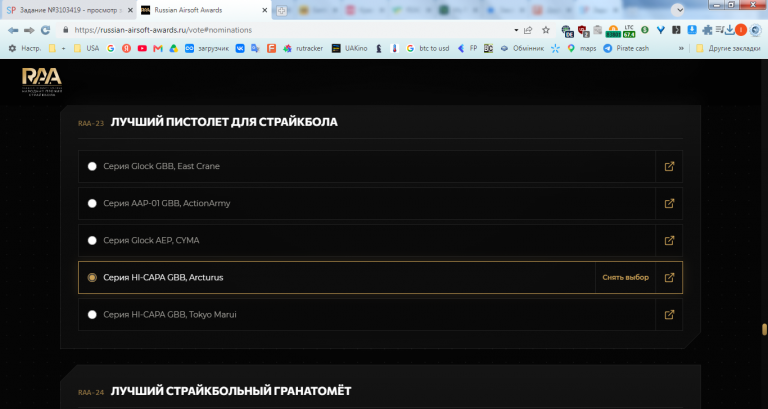Open the USA bookmarks folder
The width and height of the screenshot is (768, 409).
pos(86,48)
